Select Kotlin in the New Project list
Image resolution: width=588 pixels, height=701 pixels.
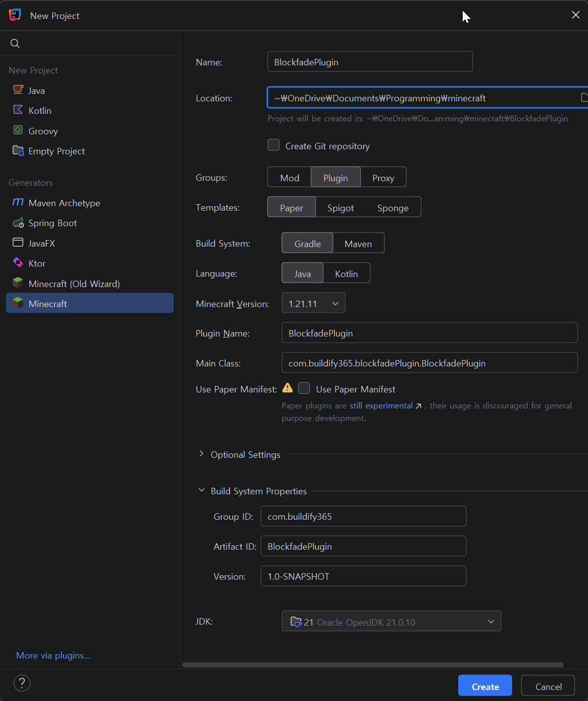click(90, 110)
